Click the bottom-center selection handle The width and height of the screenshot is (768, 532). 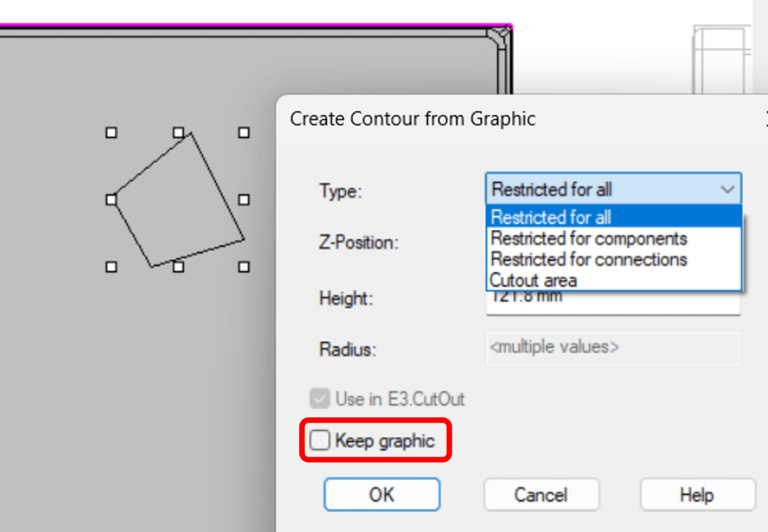click(177, 267)
